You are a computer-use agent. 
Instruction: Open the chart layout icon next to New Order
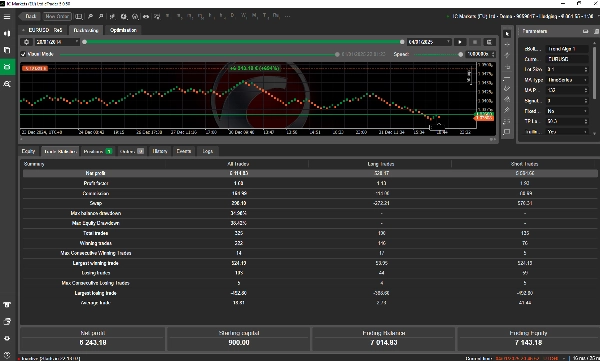point(79,16)
